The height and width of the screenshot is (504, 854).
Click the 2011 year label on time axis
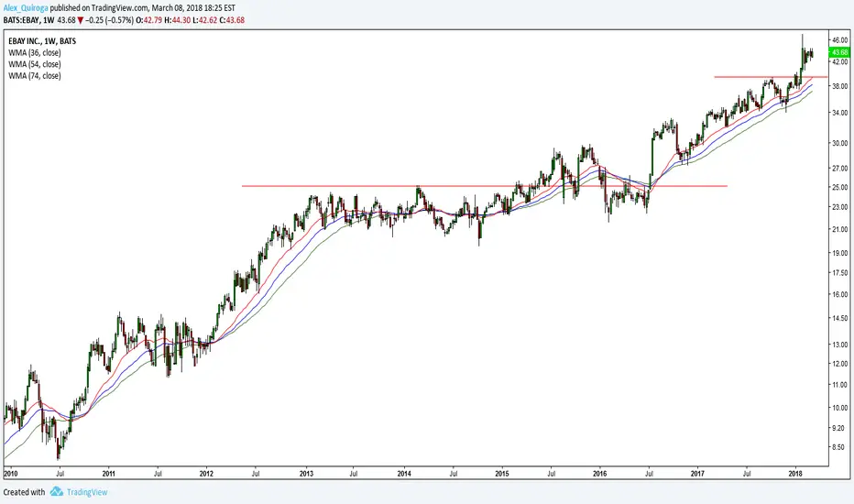[x=108, y=474]
